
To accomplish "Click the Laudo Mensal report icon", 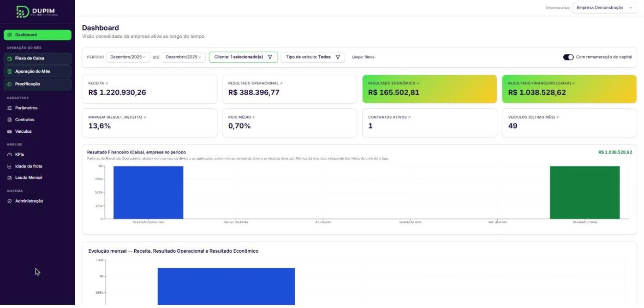I will pyautogui.click(x=10, y=178).
